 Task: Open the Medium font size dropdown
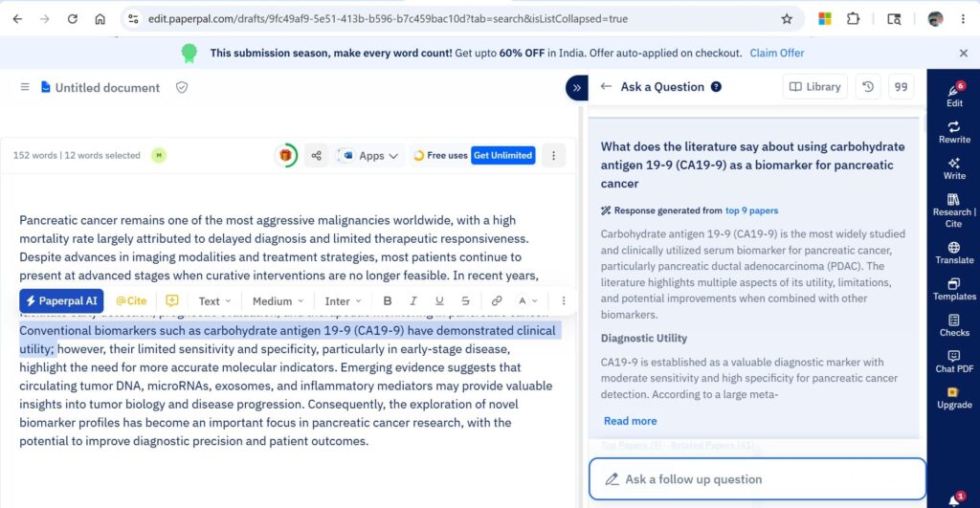(x=278, y=301)
